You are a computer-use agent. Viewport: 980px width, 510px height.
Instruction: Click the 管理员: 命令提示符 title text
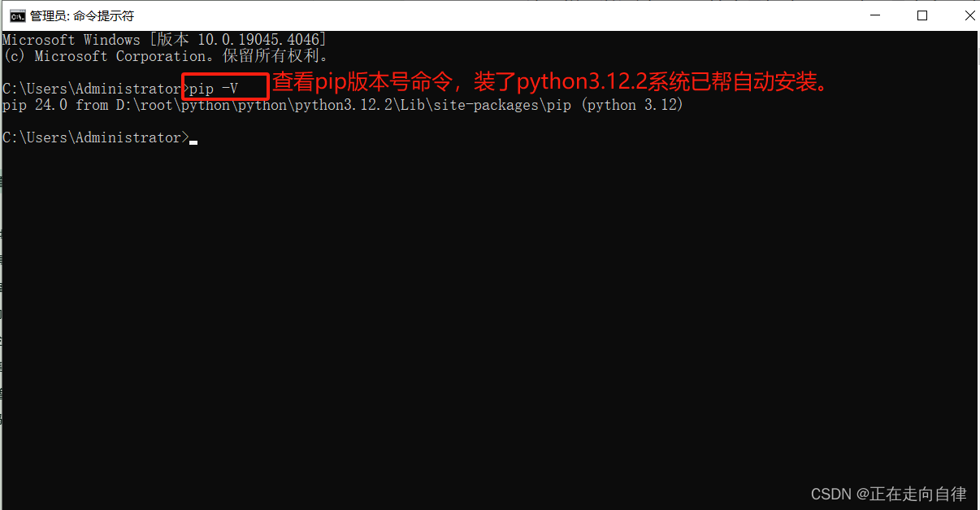tap(82, 15)
